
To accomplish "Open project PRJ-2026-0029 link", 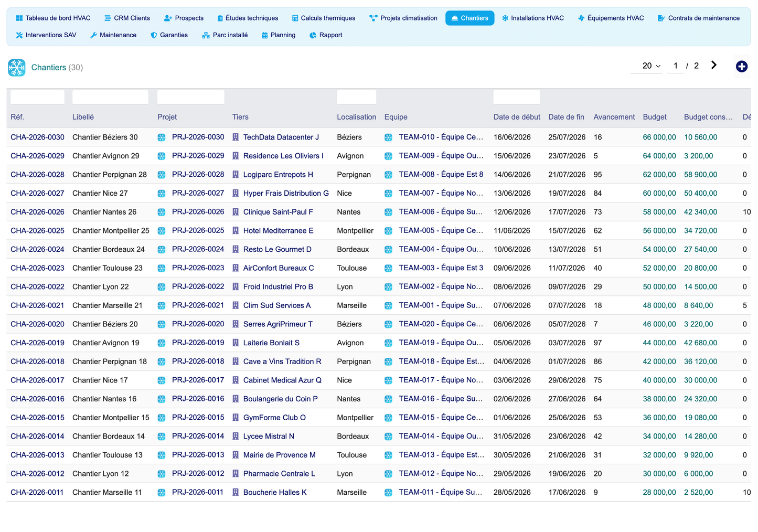I will point(198,156).
